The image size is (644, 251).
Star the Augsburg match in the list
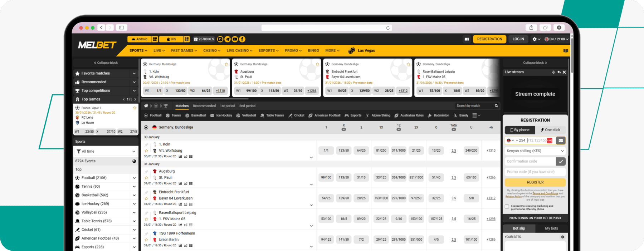146,178
